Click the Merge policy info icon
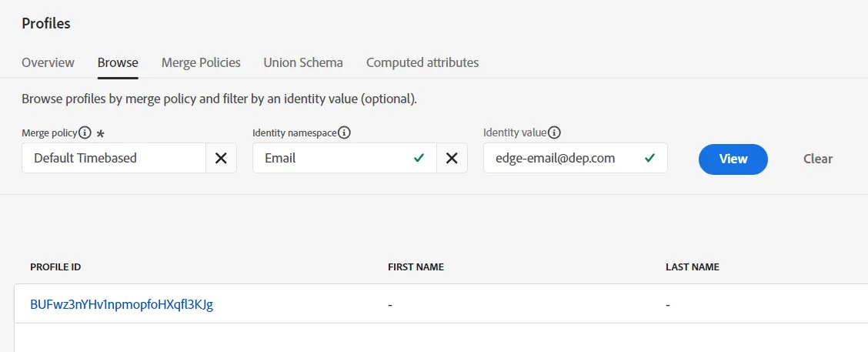Image resolution: width=868 pixels, height=352 pixels. pyautogui.click(x=84, y=133)
